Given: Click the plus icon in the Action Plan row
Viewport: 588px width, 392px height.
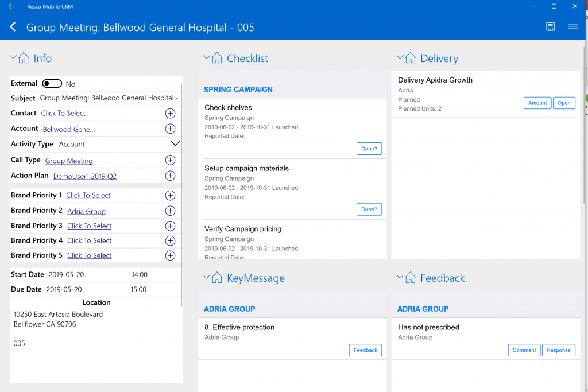Looking at the screenshot, I should pos(170,176).
